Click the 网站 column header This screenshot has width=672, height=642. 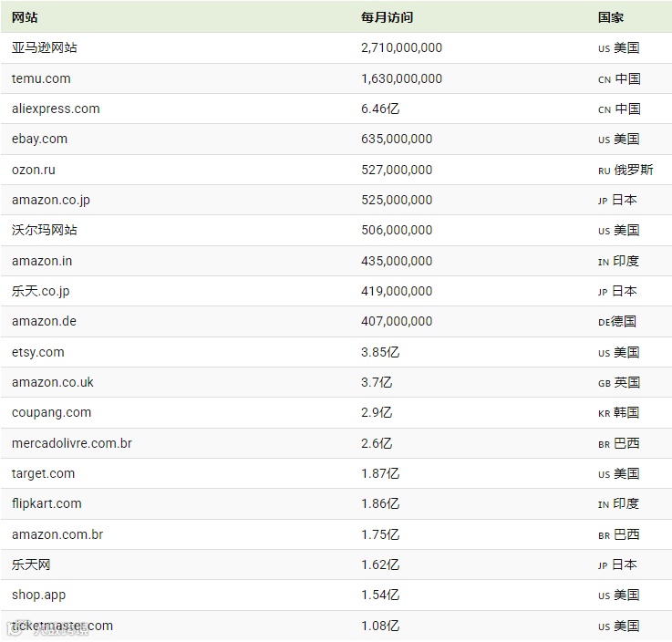click(x=25, y=17)
